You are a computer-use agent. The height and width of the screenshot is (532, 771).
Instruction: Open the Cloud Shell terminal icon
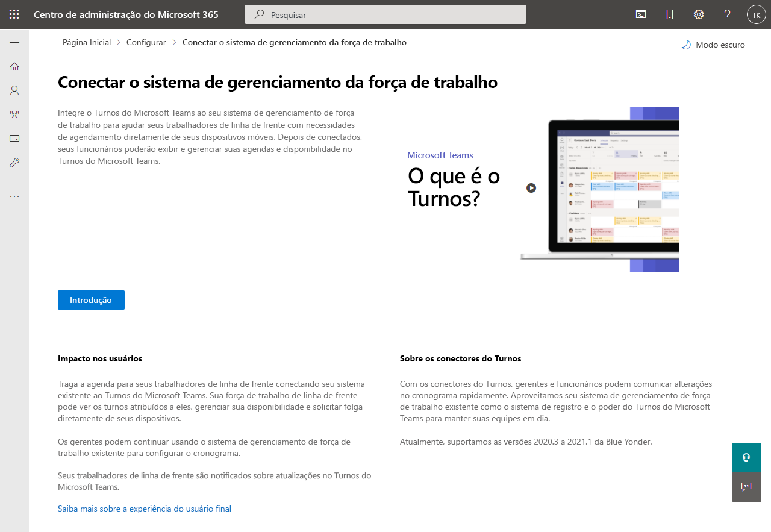pyautogui.click(x=641, y=14)
